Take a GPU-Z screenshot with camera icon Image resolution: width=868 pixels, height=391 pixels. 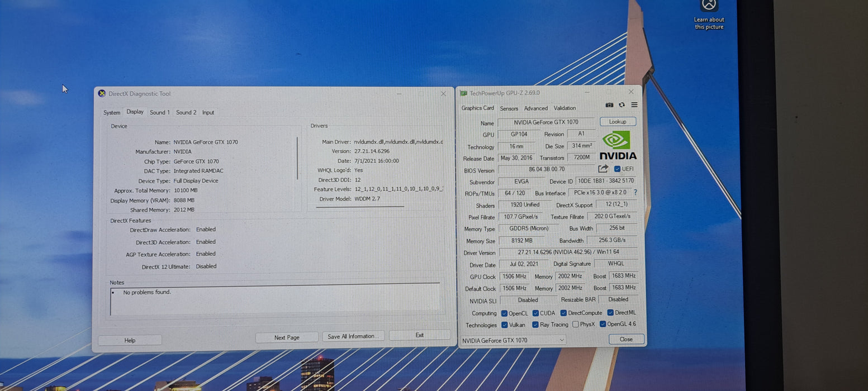coord(609,105)
